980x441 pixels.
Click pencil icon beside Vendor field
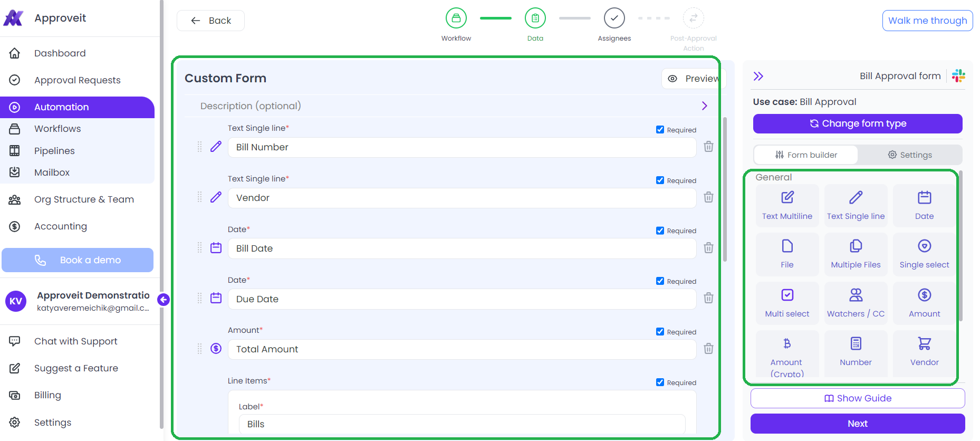(216, 197)
